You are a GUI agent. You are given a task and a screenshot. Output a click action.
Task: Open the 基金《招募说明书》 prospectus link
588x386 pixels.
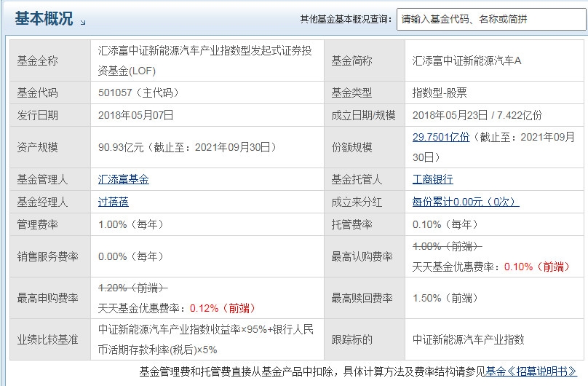(531, 371)
